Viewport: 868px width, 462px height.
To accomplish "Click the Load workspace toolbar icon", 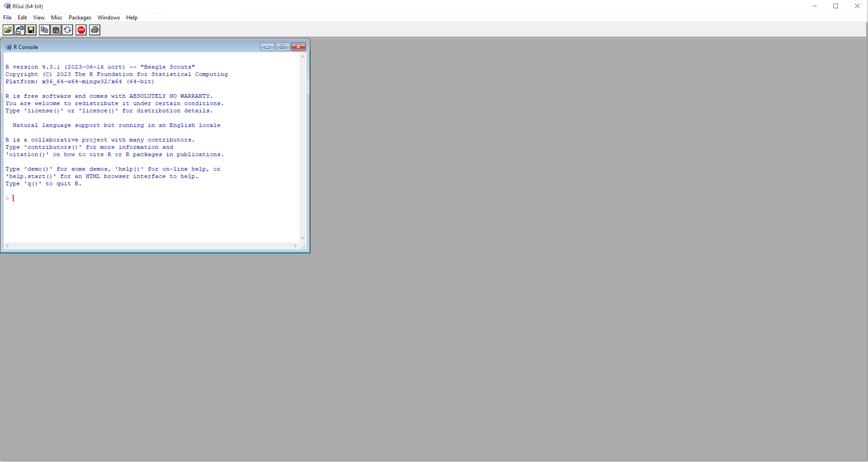I will tap(19, 30).
